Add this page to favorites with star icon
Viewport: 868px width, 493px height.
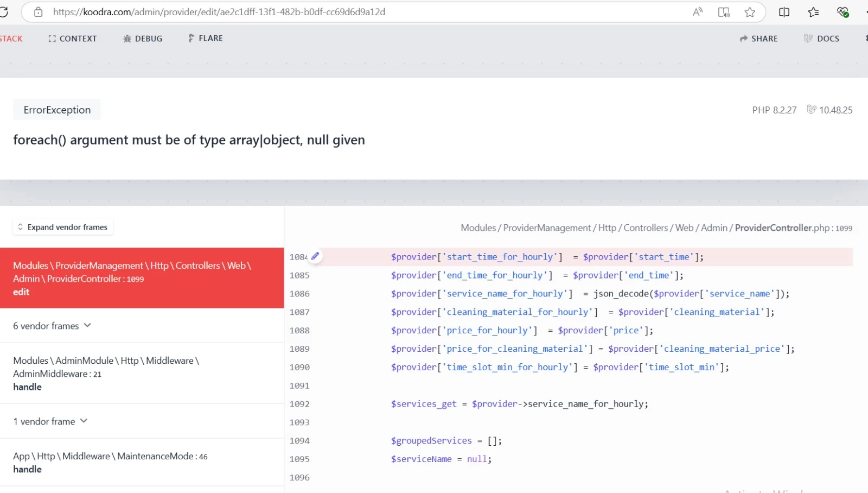[750, 12]
